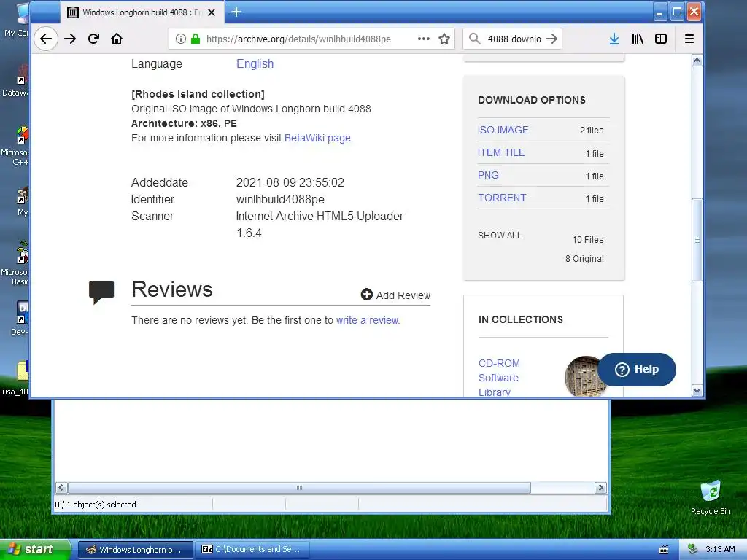747x560 pixels.
Task: Click browser scrollbar down arrow
Action: point(697,391)
